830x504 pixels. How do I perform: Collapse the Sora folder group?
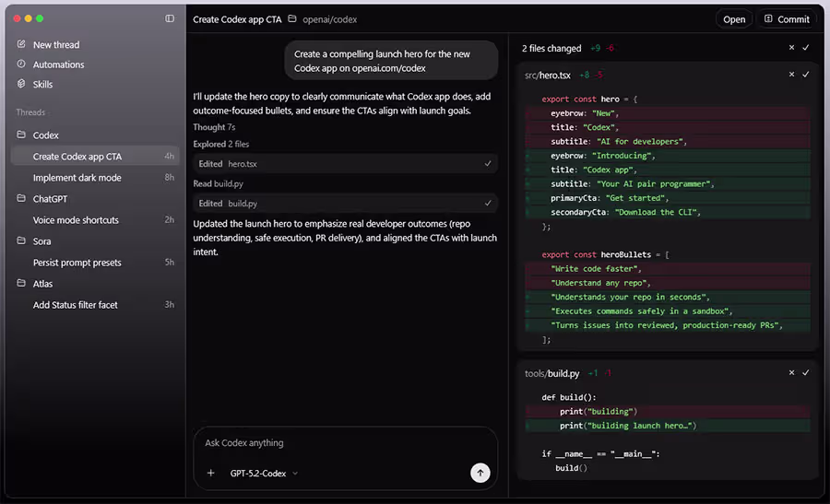[41, 241]
